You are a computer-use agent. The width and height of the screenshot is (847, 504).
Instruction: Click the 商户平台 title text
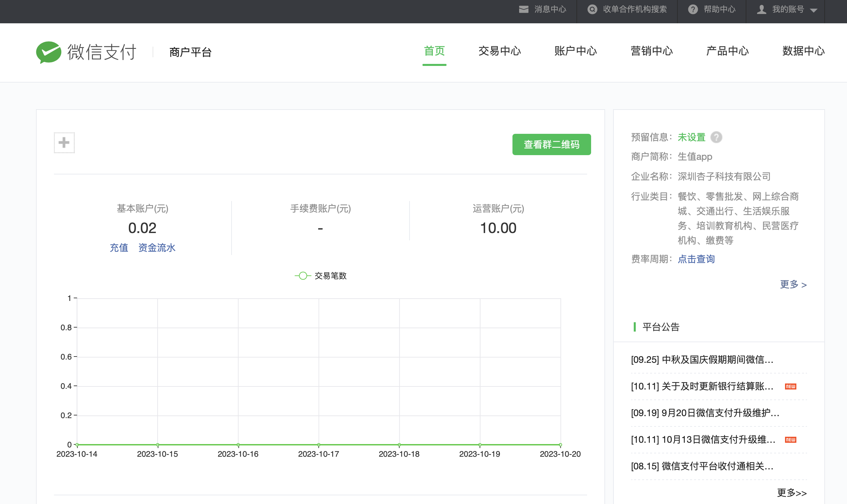point(190,52)
